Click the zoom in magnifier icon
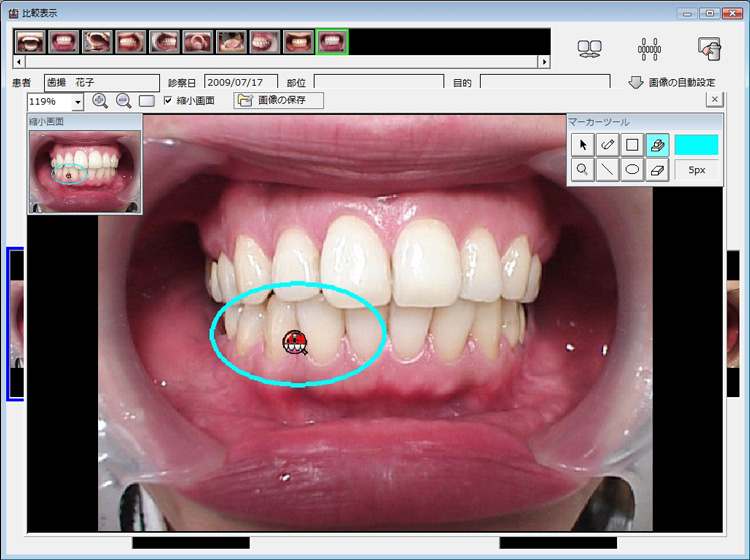This screenshot has height=560, width=750. click(x=99, y=101)
